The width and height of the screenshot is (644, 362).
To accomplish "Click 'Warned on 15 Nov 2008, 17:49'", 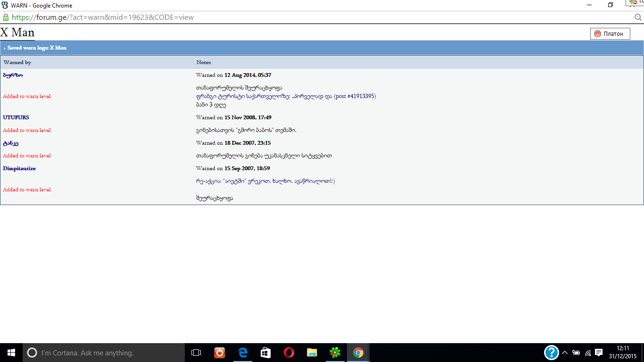I will pos(234,117).
